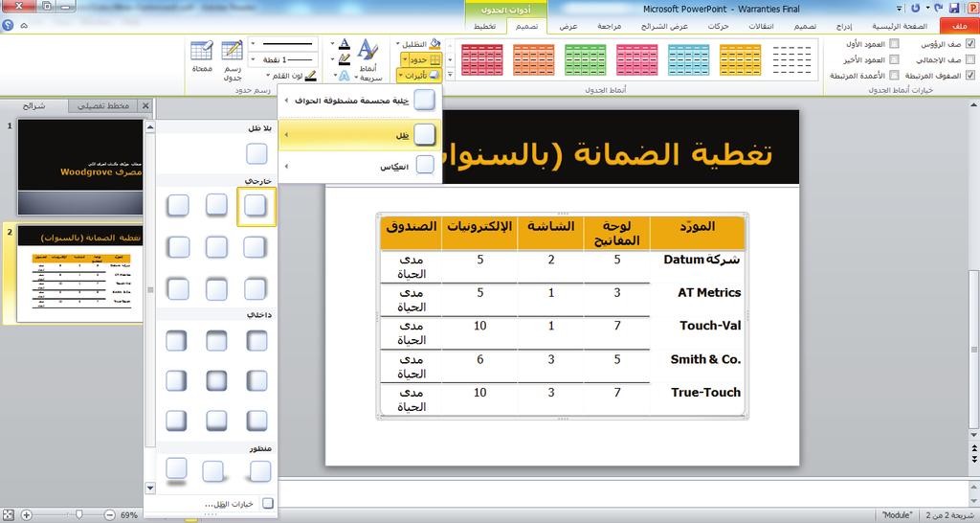Screen dimensions: 980x523
Task: Switch to the Review (مراجعة) tab
Action: [609, 26]
